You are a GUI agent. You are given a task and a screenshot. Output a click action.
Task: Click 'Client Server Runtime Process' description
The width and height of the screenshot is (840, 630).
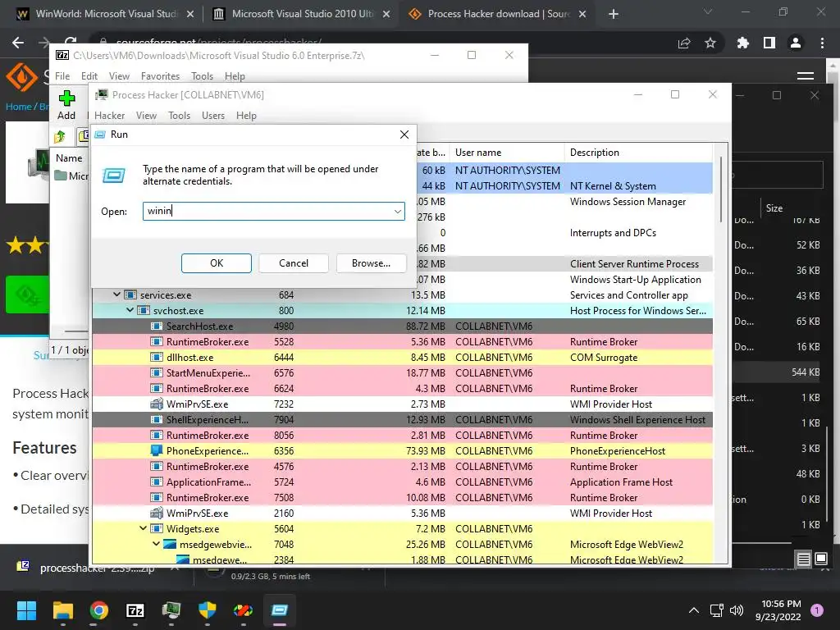[634, 263]
